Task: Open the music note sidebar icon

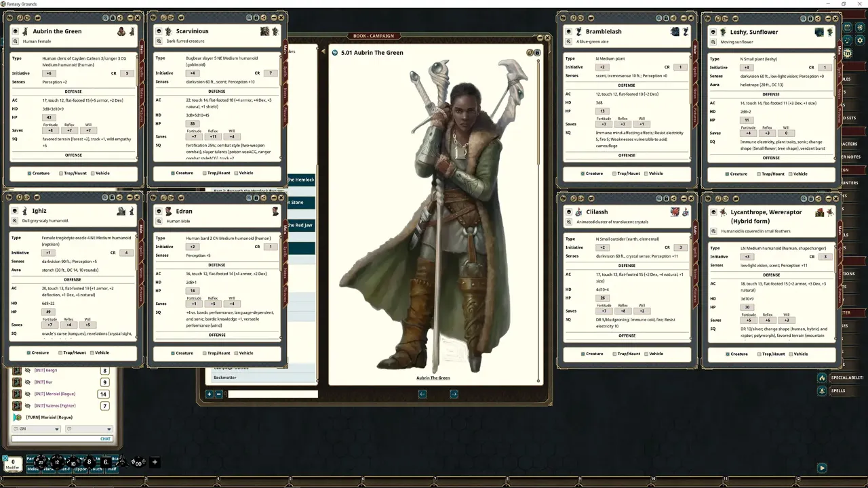Action: pyautogui.click(x=848, y=41)
